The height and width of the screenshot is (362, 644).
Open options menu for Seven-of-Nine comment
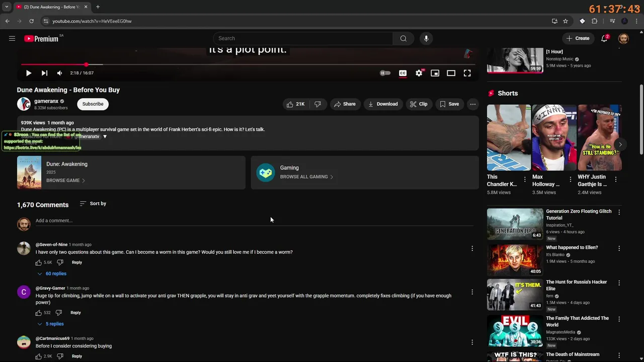pyautogui.click(x=472, y=248)
